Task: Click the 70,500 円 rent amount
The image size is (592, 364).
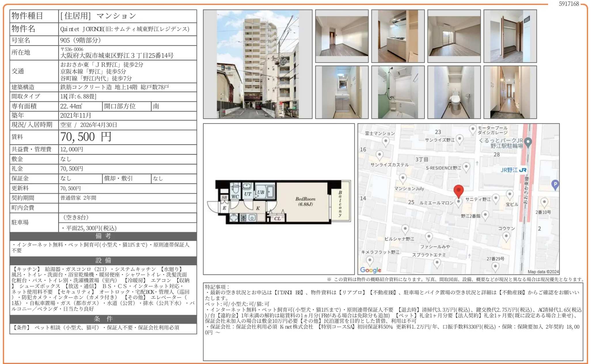Action: click(x=86, y=137)
